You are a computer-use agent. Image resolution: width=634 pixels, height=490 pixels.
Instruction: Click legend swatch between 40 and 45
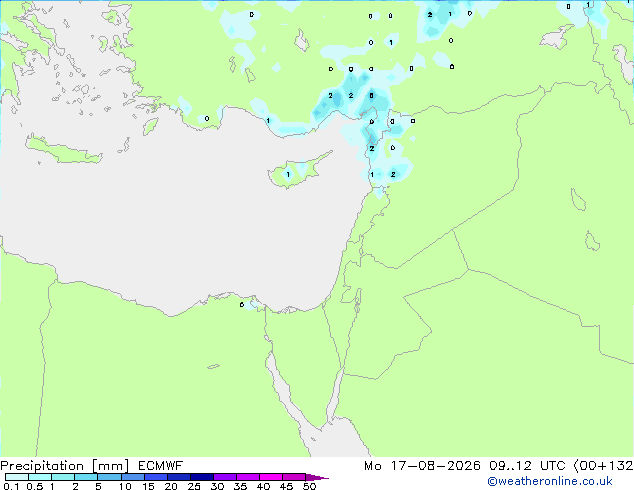coord(271,477)
